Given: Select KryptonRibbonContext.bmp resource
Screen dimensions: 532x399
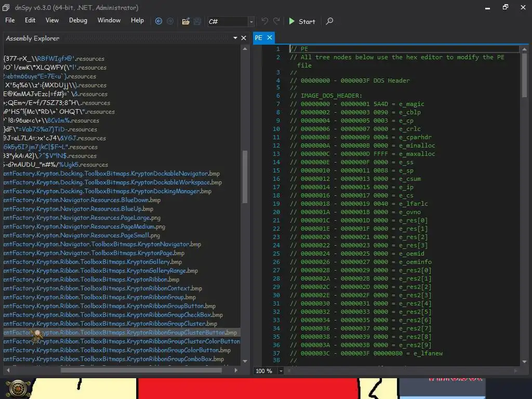Looking at the screenshot, I should pyautogui.click(x=102, y=288).
